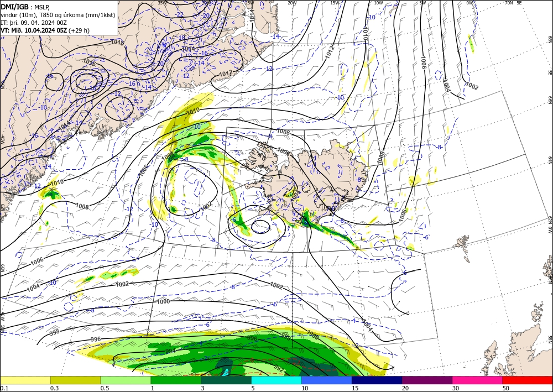The width and height of the screenshot is (553, 392).
Task: Click legend value "30"
Action: (x=456, y=388)
